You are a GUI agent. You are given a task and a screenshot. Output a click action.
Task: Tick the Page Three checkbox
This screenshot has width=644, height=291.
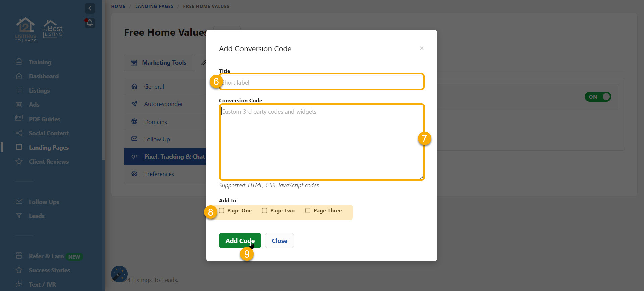[x=308, y=211]
